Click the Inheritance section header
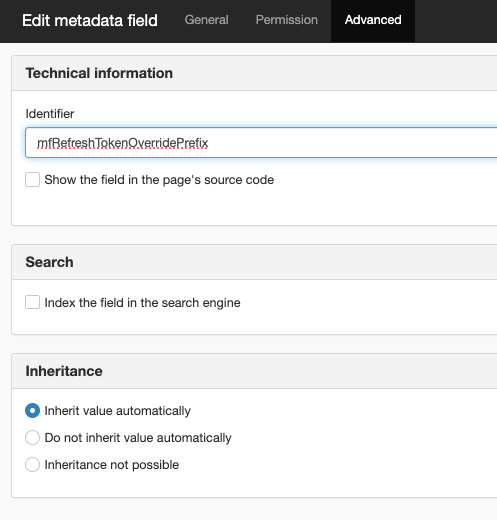The image size is (497, 520). (64, 371)
